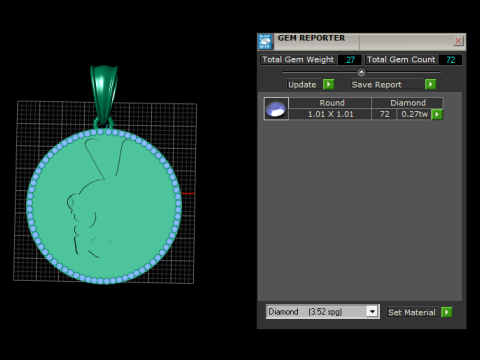Click the 1.01 X 1.01 size cell
480x360 pixels.
click(x=330, y=114)
